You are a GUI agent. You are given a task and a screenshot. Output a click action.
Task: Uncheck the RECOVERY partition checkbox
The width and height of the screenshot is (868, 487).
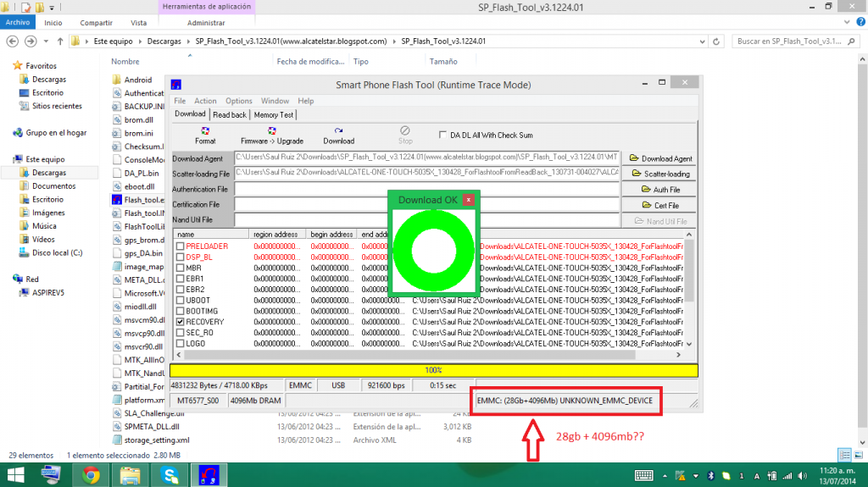pos(180,322)
